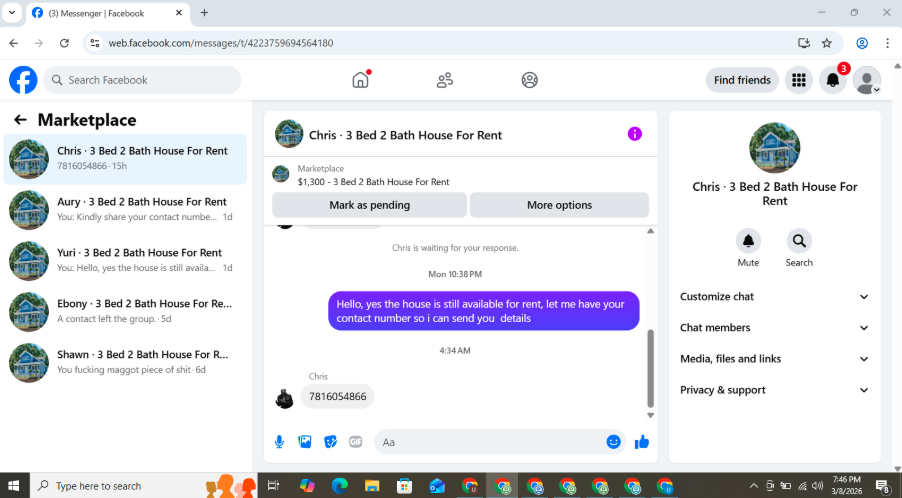The image size is (902, 498).
Task: Click the Mark as pending button
Action: tap(369, 205)
